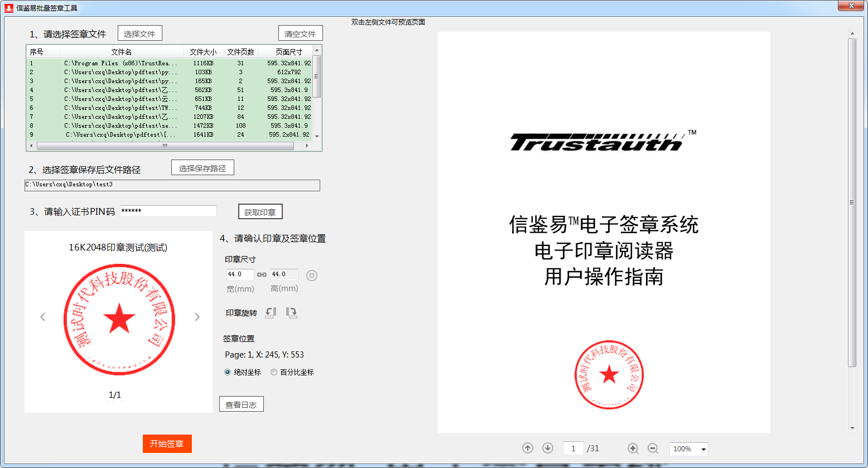Go to next preview page (down arrow)
This screenshot has width=868, height=468.
click(548, 448)
